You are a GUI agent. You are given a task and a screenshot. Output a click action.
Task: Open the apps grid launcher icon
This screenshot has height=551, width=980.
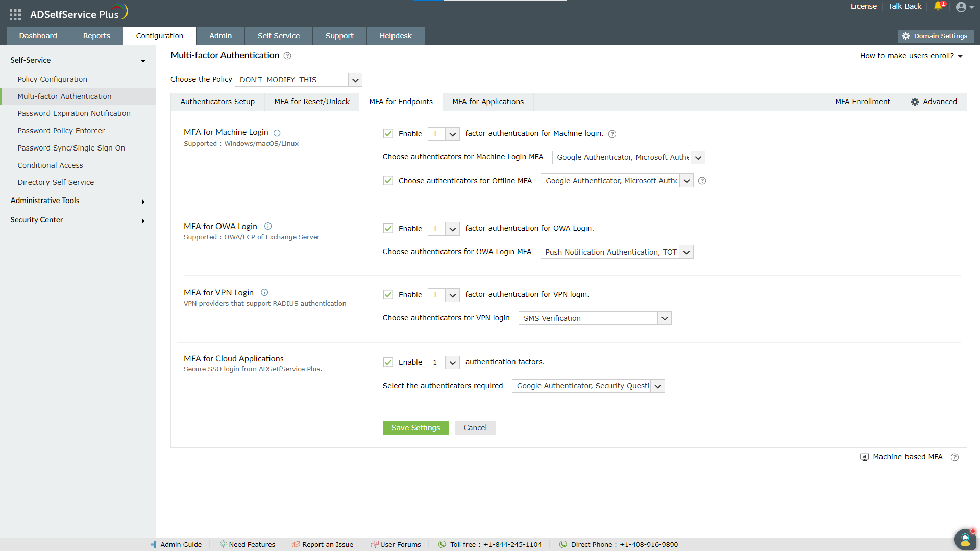15,15
